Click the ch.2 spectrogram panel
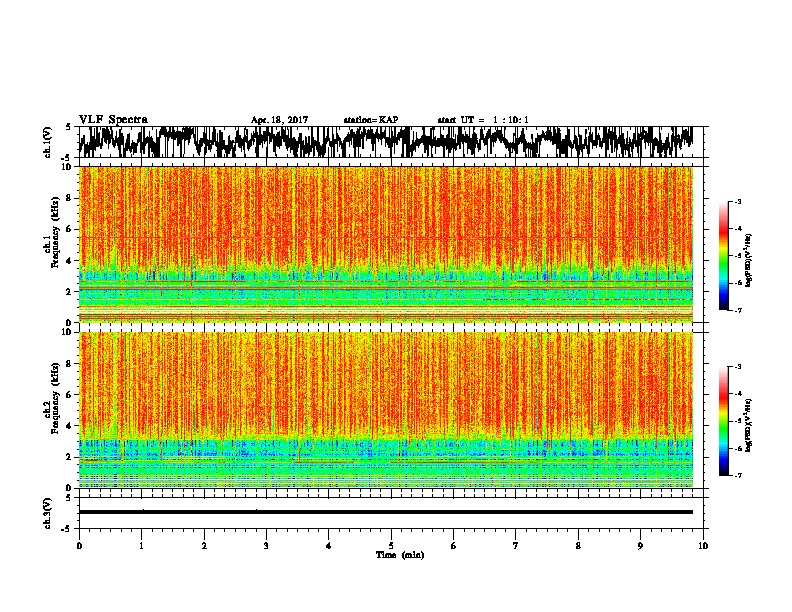Image resolution: width=792 pixels, height=612 pixels. point(386,410)
